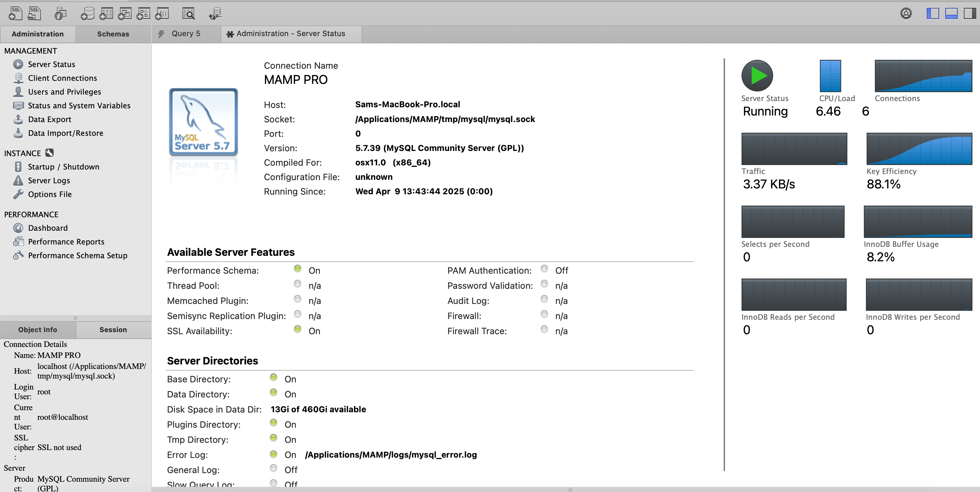Switch to the Schemas tab

pos(113,34)
